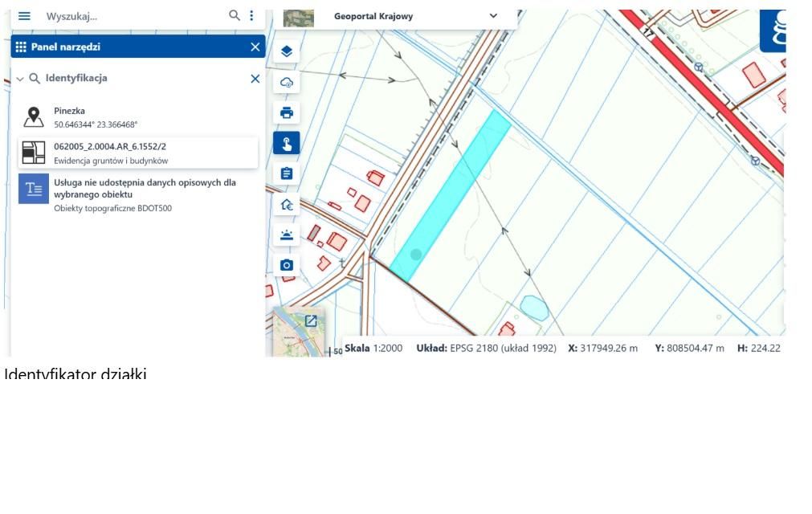Image resolution: width=812 pixels, height=514 pixels.
Task: Open the property prices tool
Action: (287, 205)
